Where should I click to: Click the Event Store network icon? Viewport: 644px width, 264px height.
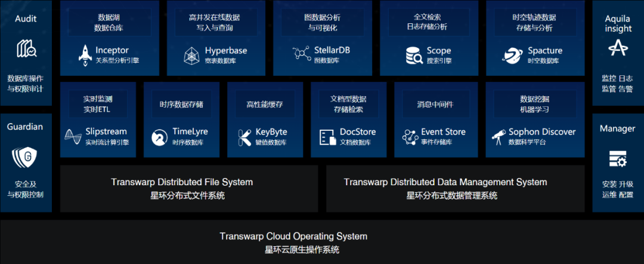[x=410, y=137]
